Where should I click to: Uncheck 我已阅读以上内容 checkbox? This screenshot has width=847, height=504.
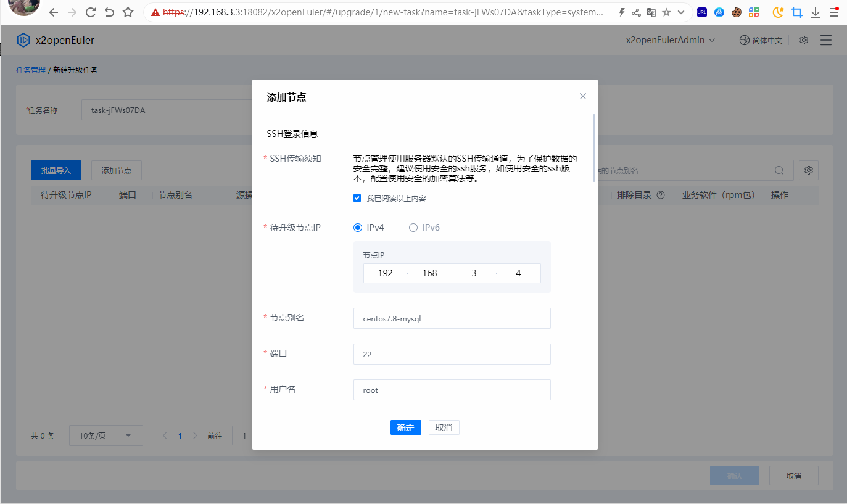357,198
